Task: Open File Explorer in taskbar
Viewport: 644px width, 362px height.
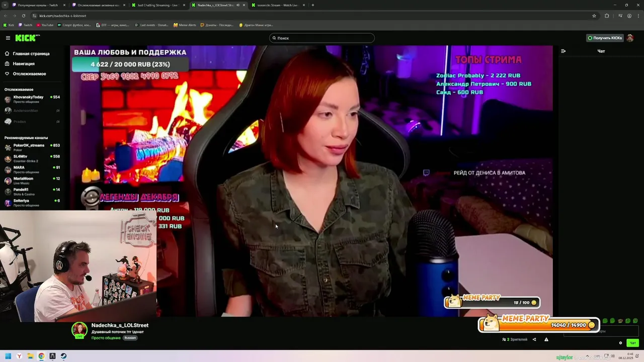Action: point(30,356)
